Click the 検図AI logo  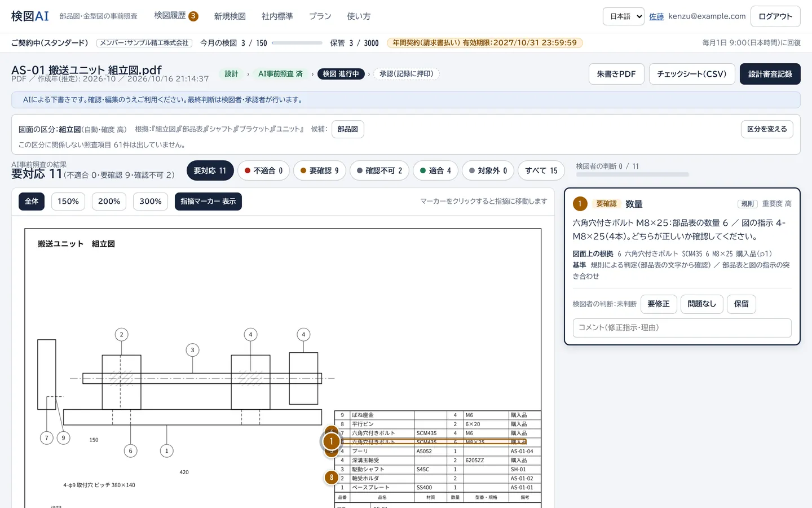[x=30, y=16]
